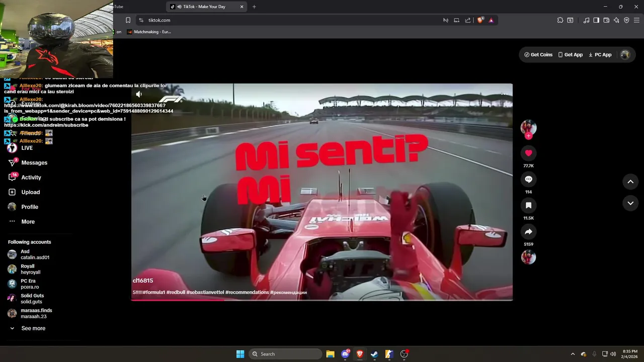Open the video creator's avatar
Screen dimensions: 644x362
coord(528,127)
